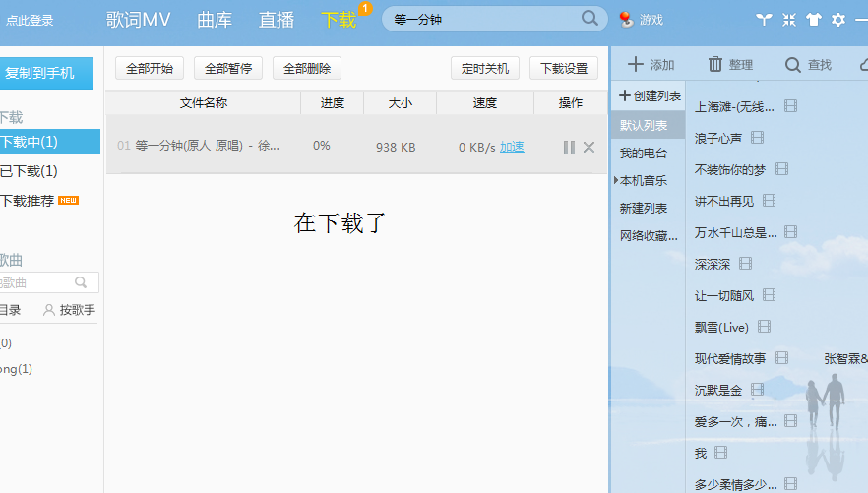Image resolution: width=868 pixels, height=493 pixels.
Task: Open settings gear in title bar
Action: pyautogui.click(x=838, y=20)
